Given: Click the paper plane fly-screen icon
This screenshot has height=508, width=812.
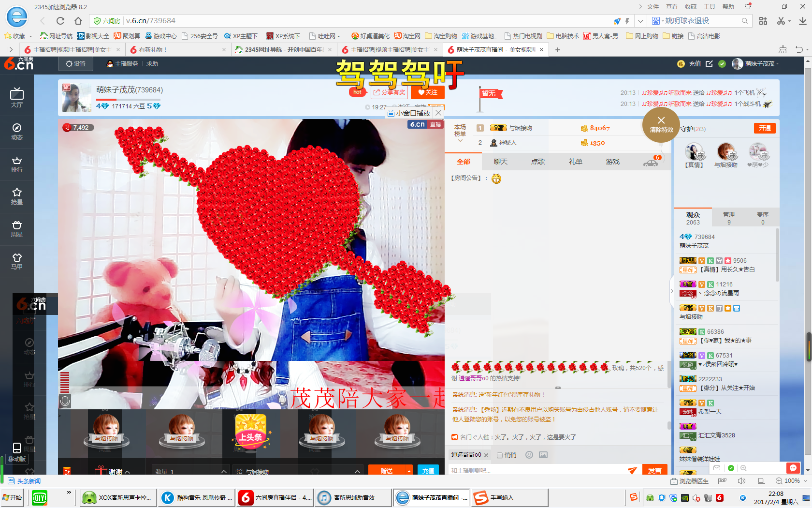Looking at the screenshot, I should click(632, 470).
